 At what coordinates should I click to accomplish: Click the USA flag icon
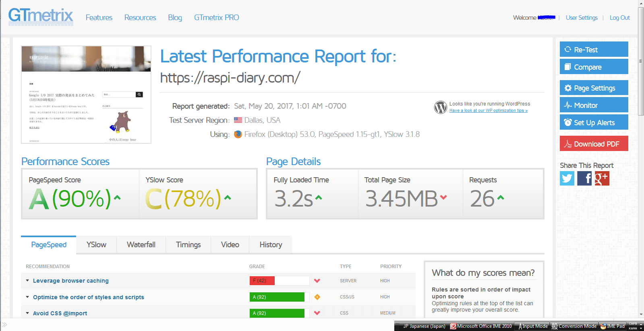(x=238, y=120)
